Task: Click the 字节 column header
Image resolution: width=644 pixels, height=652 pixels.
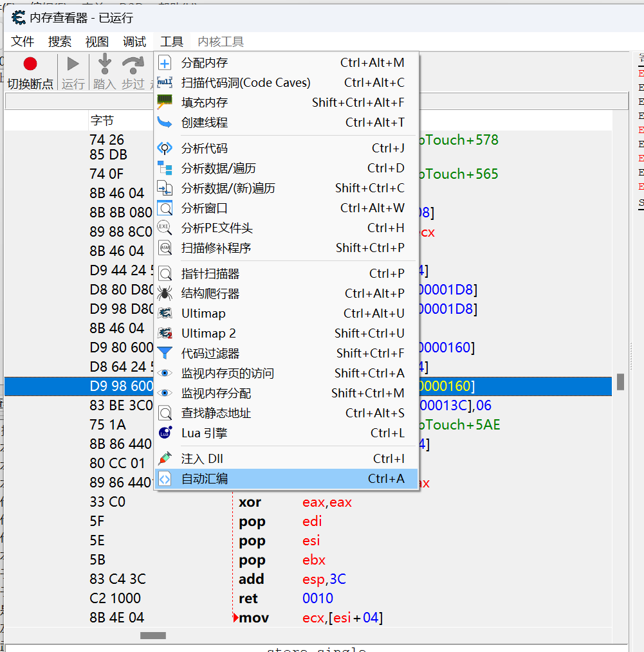Action: [x=102, y=121]
